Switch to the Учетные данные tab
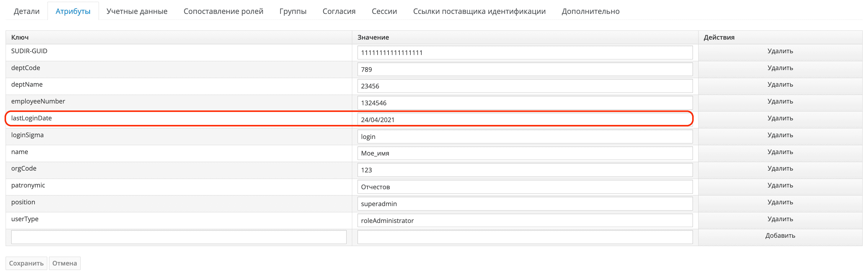 tap(136, 11)
